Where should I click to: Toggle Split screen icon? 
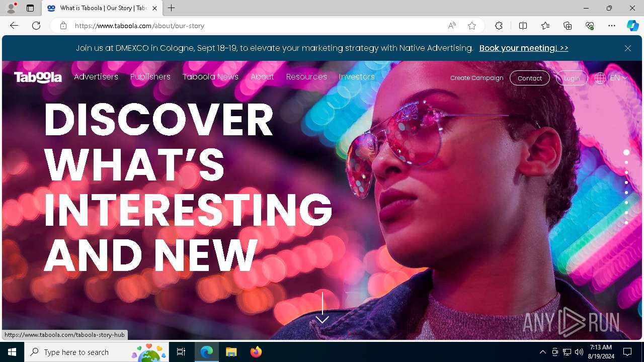(x=523, y=26)
